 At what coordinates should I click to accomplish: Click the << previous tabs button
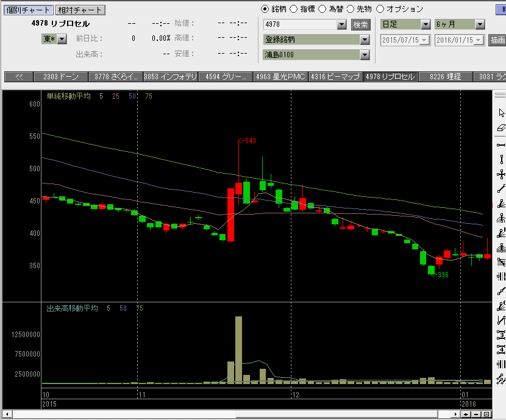pyautogui.click(x=19, y=77)
